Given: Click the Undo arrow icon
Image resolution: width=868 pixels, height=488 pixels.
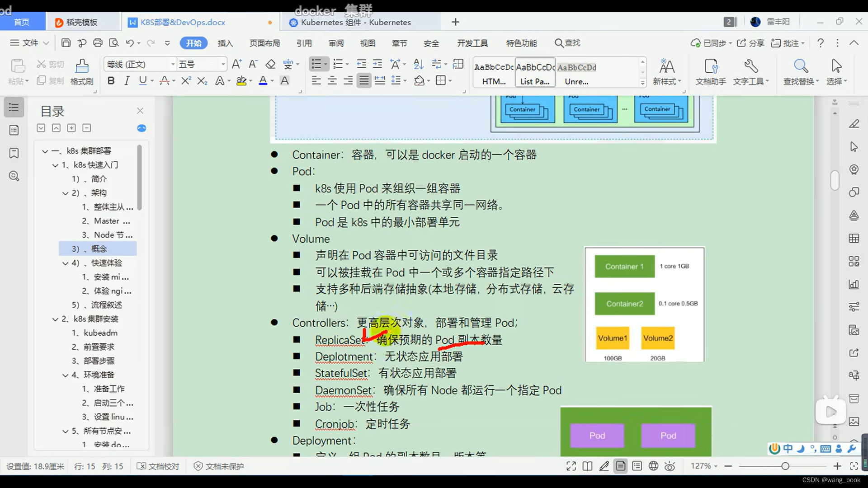Looking at the screenshot, I should (x=130, y=43).
